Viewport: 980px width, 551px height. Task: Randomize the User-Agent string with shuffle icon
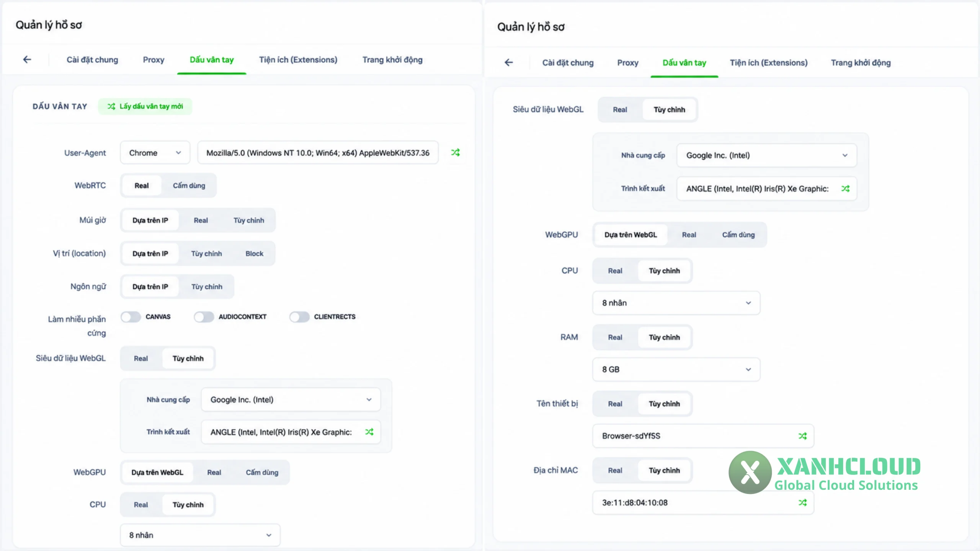[x=455, y=152]
